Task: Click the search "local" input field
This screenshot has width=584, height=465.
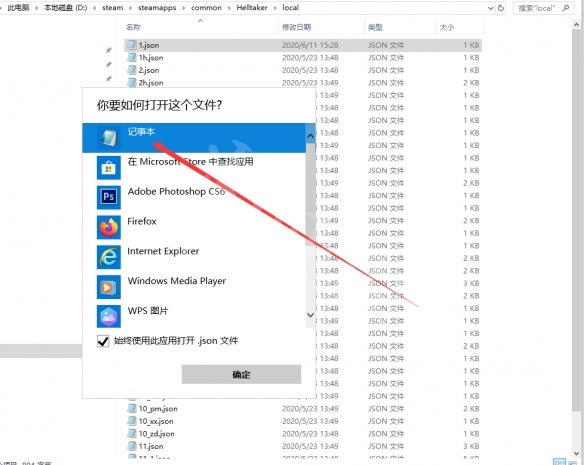Action: click(x=537, y=8)
